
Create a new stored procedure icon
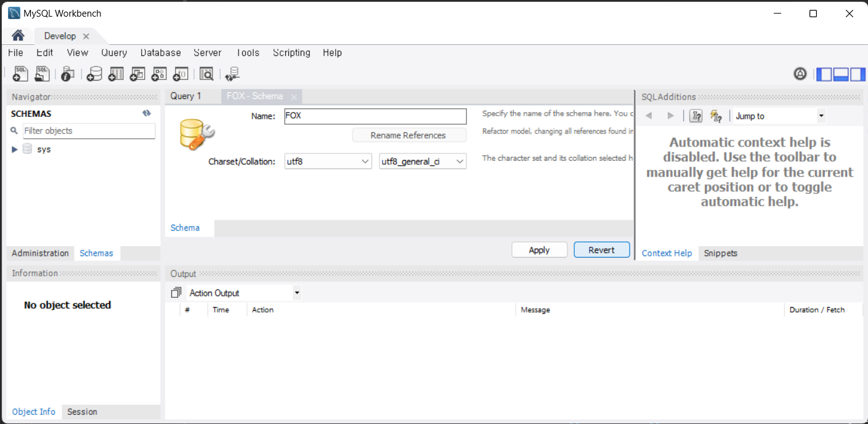(x=159, y=74)
